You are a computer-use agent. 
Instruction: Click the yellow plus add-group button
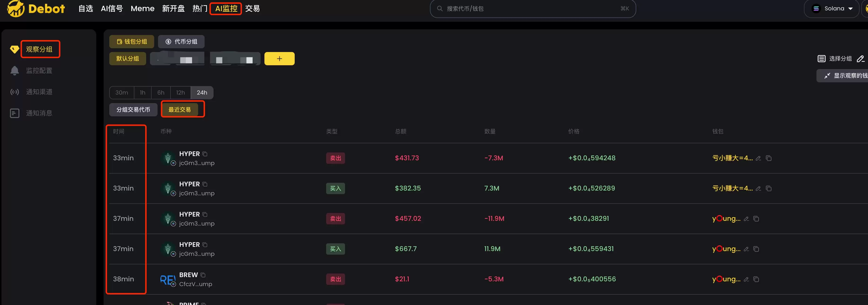pos(279,59)
